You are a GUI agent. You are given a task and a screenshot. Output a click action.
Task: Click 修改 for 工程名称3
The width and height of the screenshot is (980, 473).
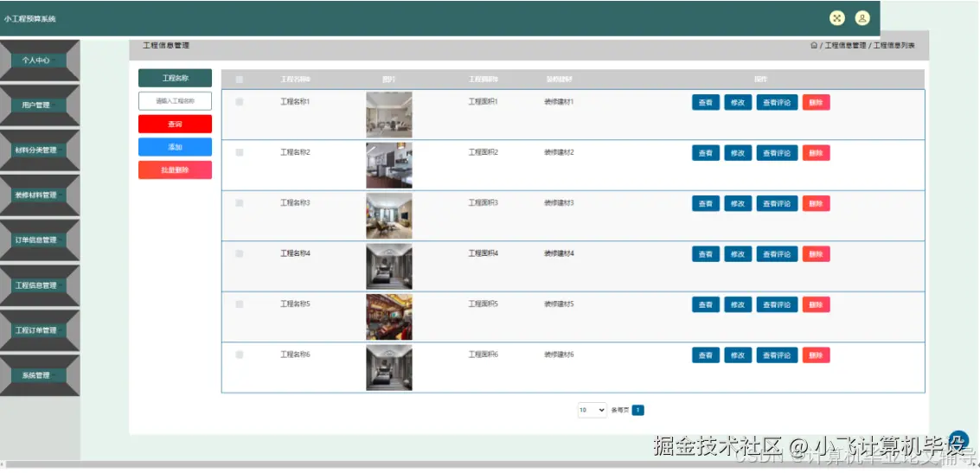(738, 204)
